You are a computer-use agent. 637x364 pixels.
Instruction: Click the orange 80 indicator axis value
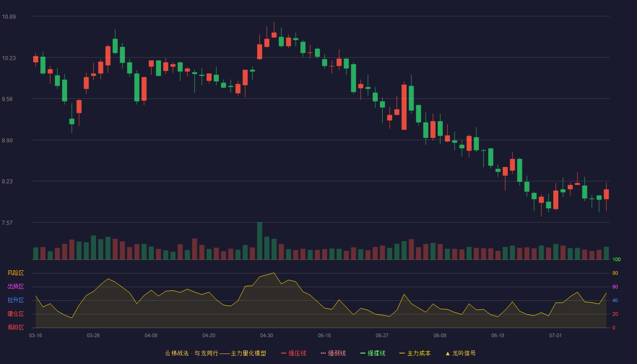(615, 273)
